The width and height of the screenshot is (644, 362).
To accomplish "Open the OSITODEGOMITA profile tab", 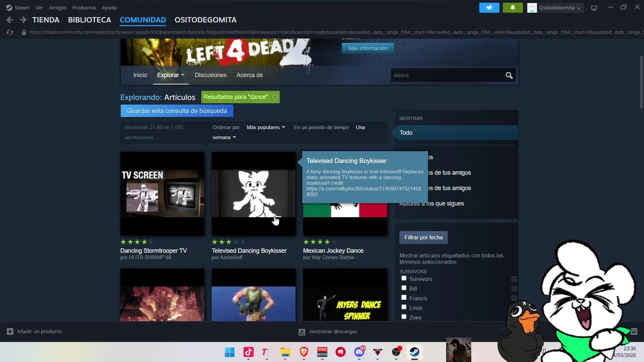I will 205,20.
